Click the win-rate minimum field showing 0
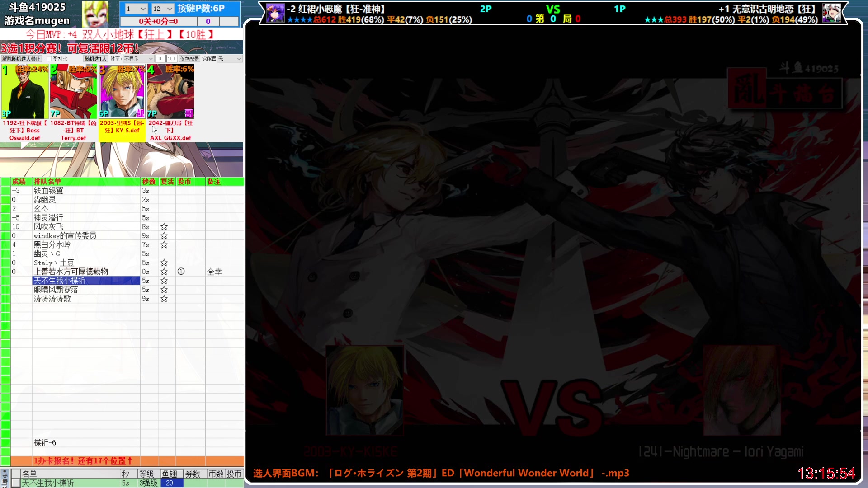Image resolution: width=868 pixels, height=488 pixels. pos(160,59)
